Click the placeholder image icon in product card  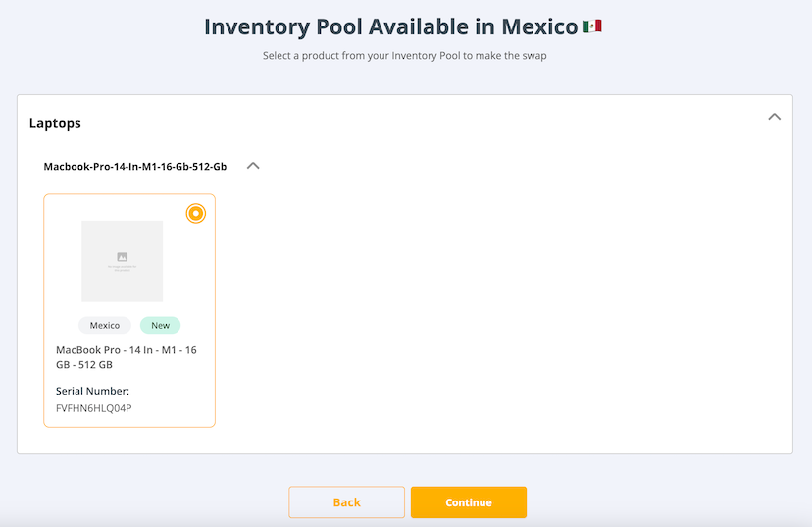(x=123, y=257)
